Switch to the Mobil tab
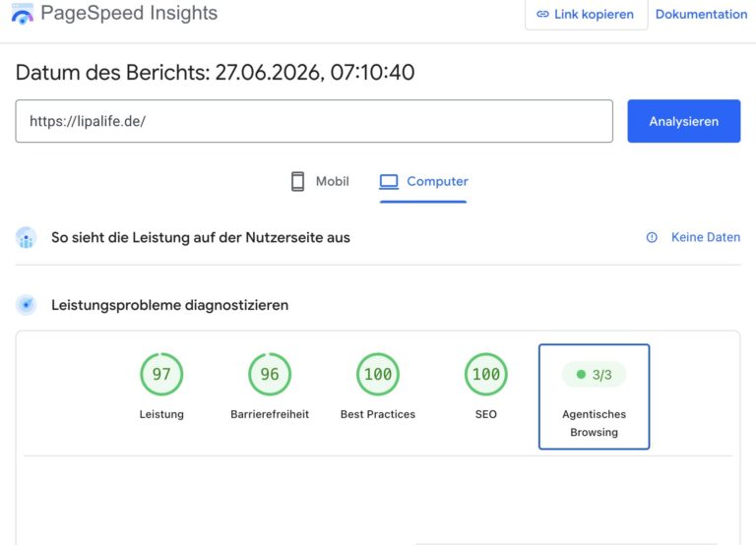The width and height of the screenshot is (756, 545). point(320,182)
